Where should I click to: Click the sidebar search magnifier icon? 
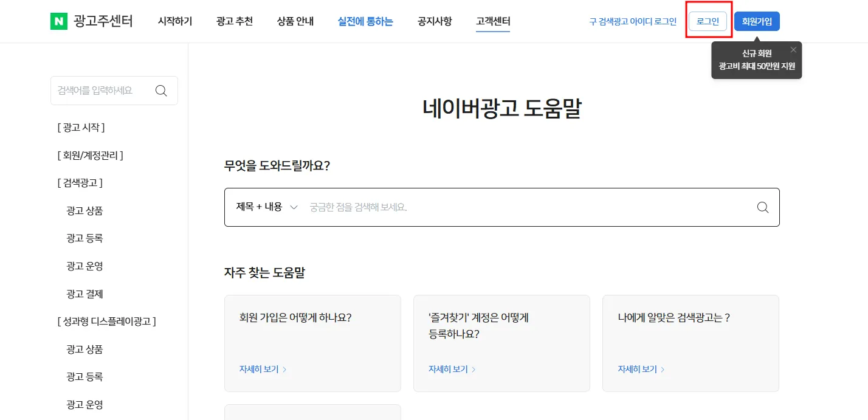pos(161,91)
